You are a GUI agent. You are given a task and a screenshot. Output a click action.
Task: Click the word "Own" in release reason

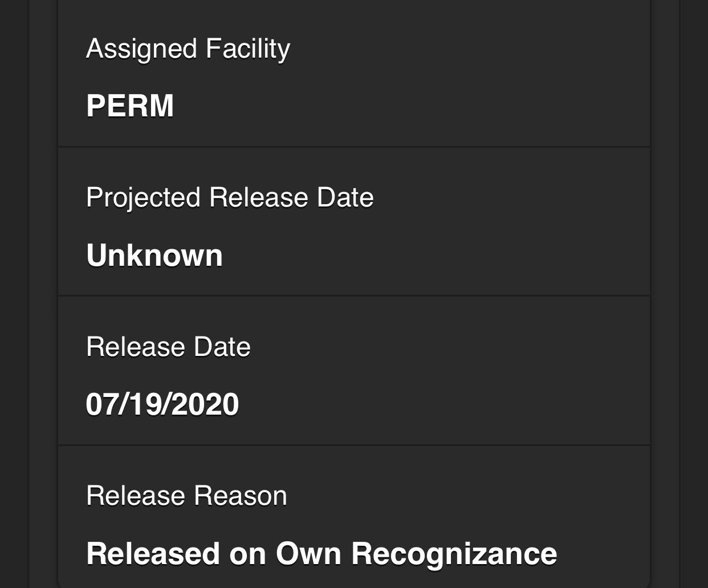click(308, 554)
